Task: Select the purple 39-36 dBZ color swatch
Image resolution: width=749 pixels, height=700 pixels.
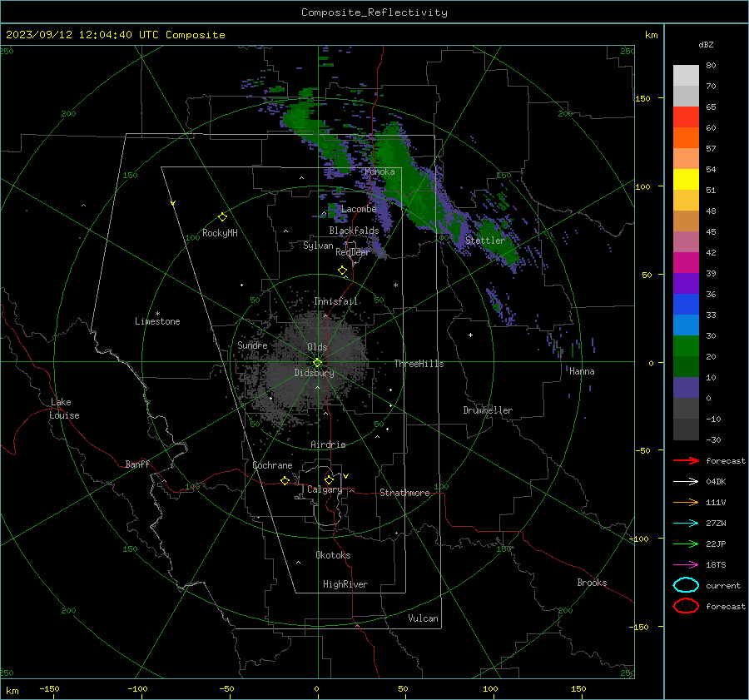Action: pyautogui.click(x=686, y=283)
